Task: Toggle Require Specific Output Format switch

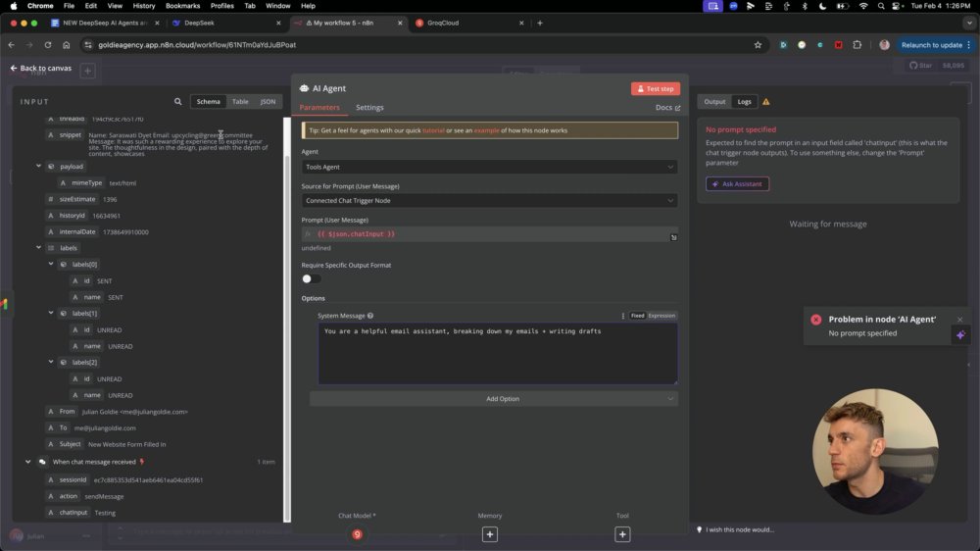Action: 311,279
